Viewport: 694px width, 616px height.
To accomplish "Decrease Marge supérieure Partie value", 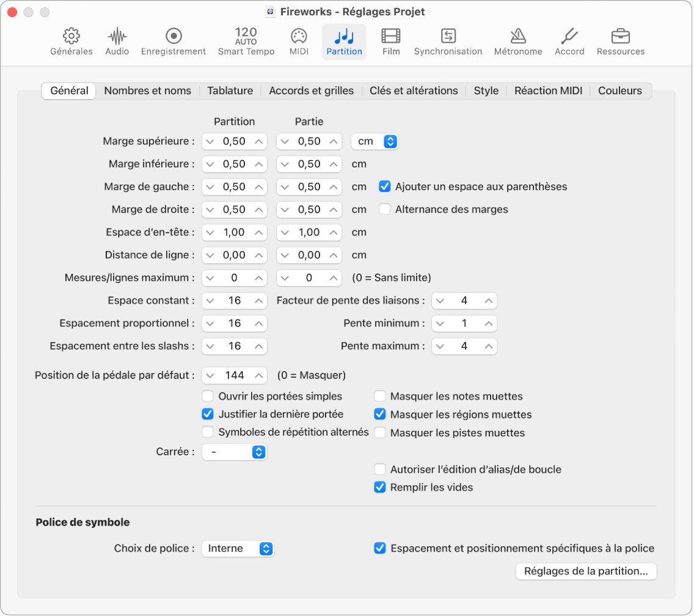I will (285, 142).
